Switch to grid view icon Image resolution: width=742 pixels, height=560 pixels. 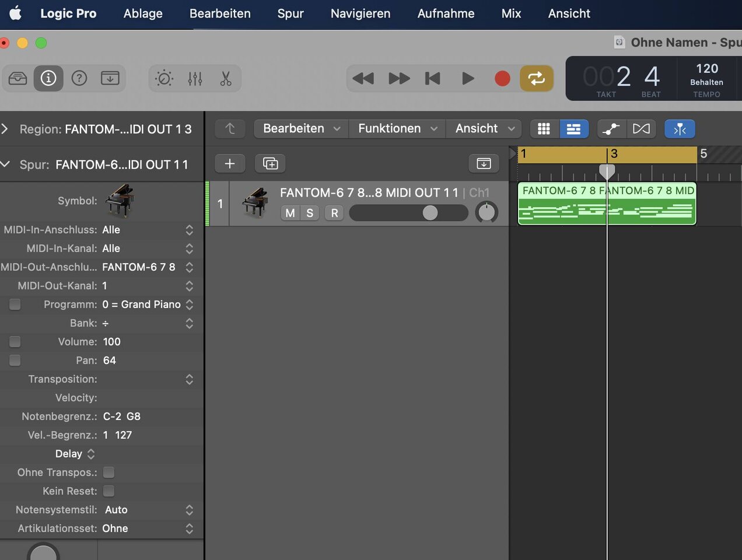click(x=544, y=129)
